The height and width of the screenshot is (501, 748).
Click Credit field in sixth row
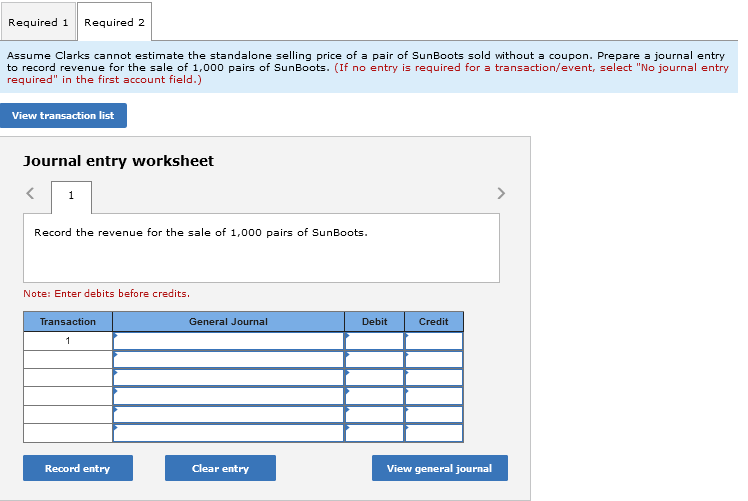point(434,433)
